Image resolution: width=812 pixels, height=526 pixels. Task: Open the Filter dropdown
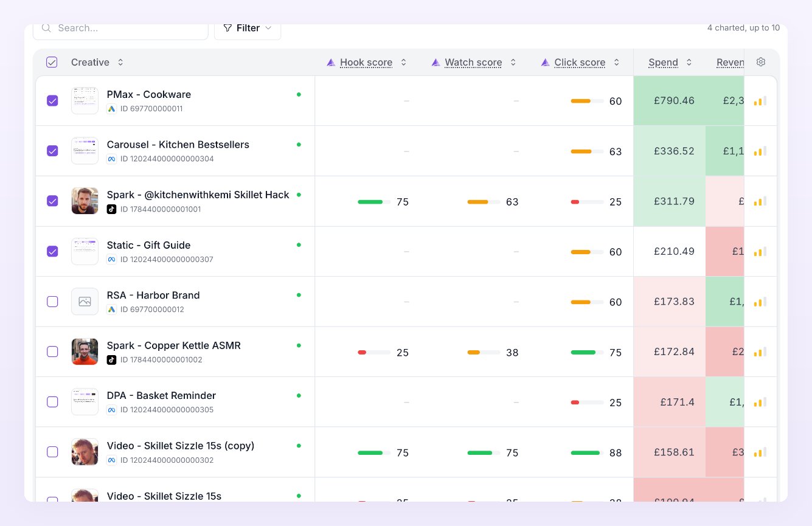pos(248,28)
